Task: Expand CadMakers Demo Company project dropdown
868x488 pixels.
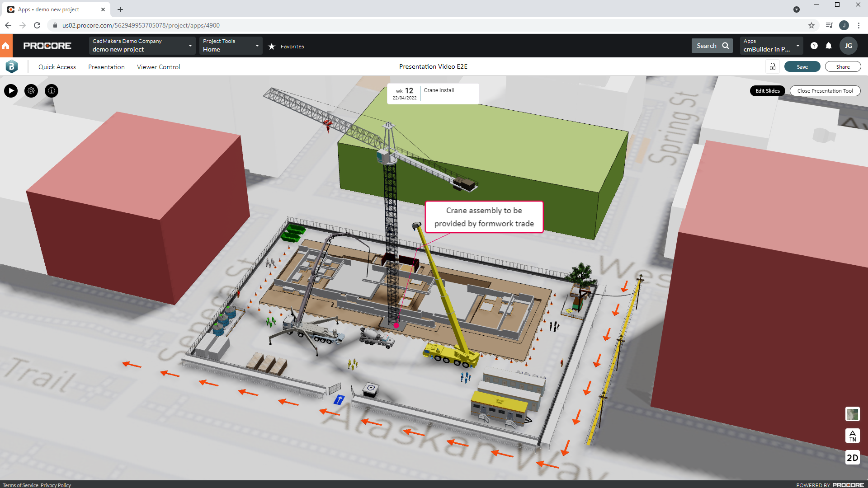Action: (x=142, y=46)
